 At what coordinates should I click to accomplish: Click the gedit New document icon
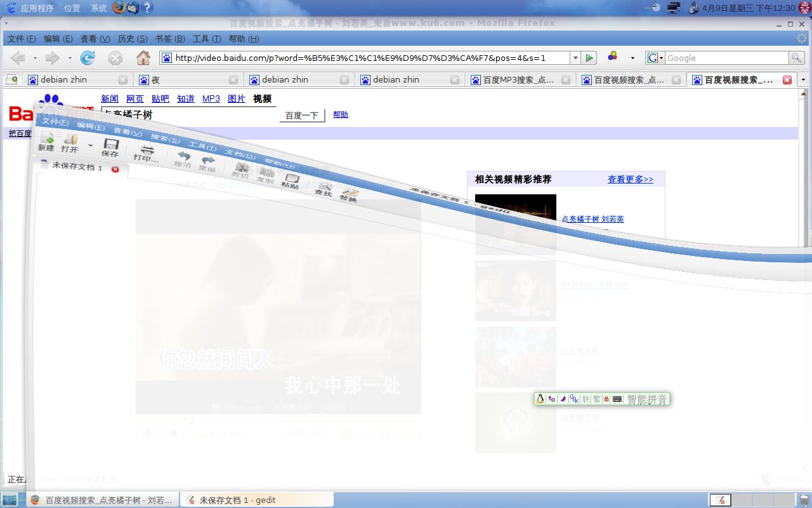(46, 138)
